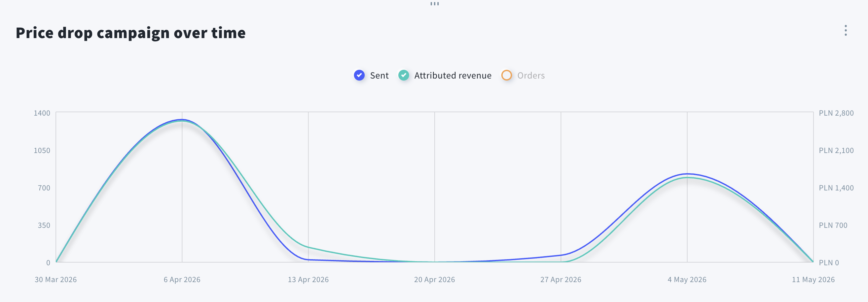This screenshot has width=868, height=302.
Task: Toggle the Attributed revenue series checkbox
Action: [x=403, y=75]
